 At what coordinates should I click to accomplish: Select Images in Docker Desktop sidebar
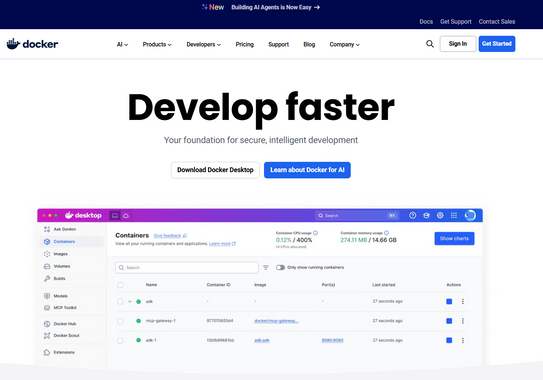[61, 254]
